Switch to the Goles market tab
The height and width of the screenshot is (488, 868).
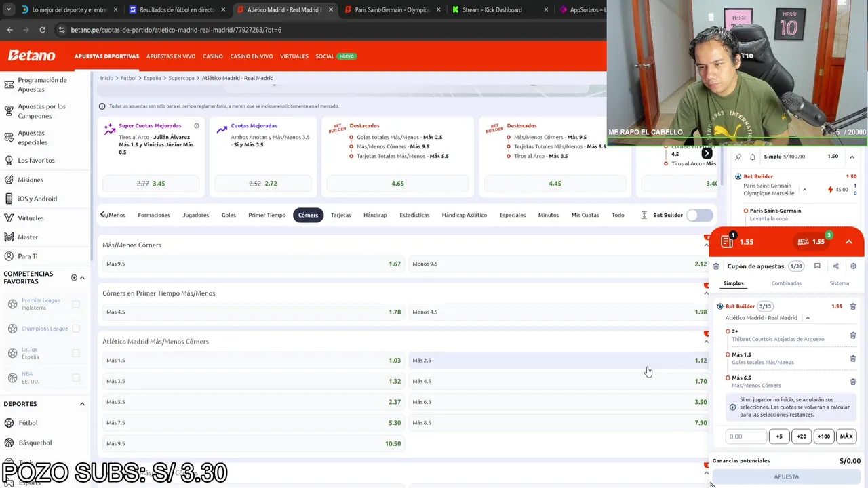229,215
